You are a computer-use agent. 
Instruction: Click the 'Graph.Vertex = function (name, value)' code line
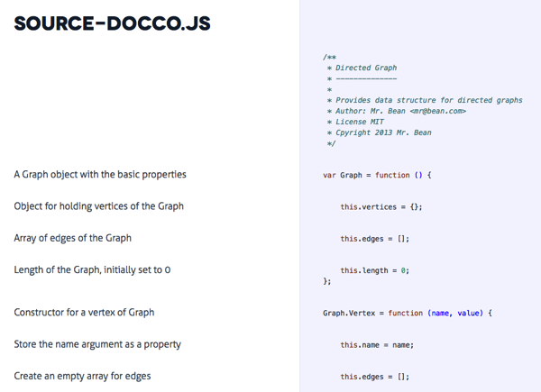point(407,313)
